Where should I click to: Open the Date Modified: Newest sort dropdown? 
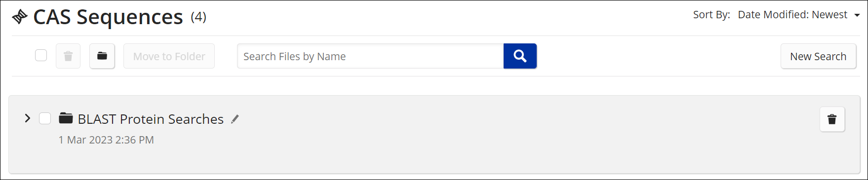[x=798, y=15]
